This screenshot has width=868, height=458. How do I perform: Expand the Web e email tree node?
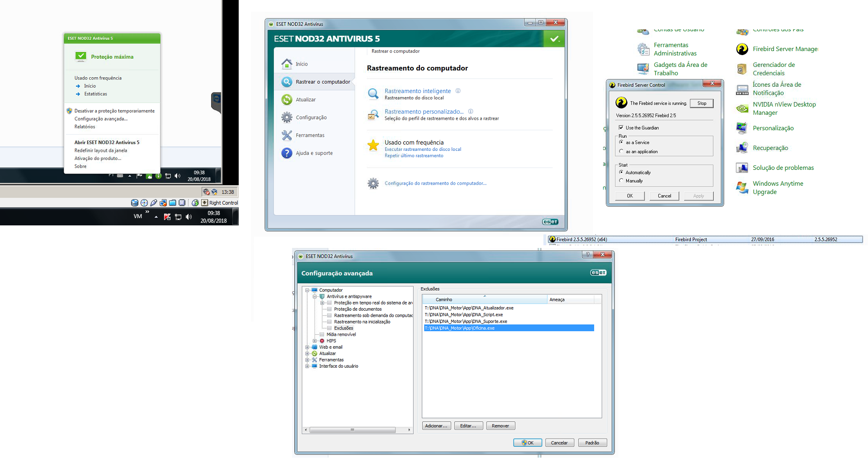coord(307,347)
